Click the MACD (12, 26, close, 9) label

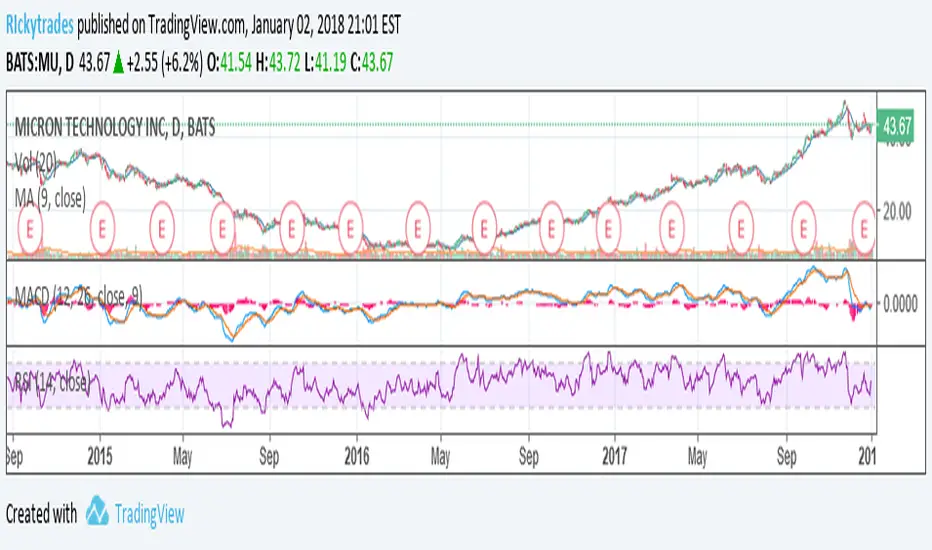click(78, 295)
